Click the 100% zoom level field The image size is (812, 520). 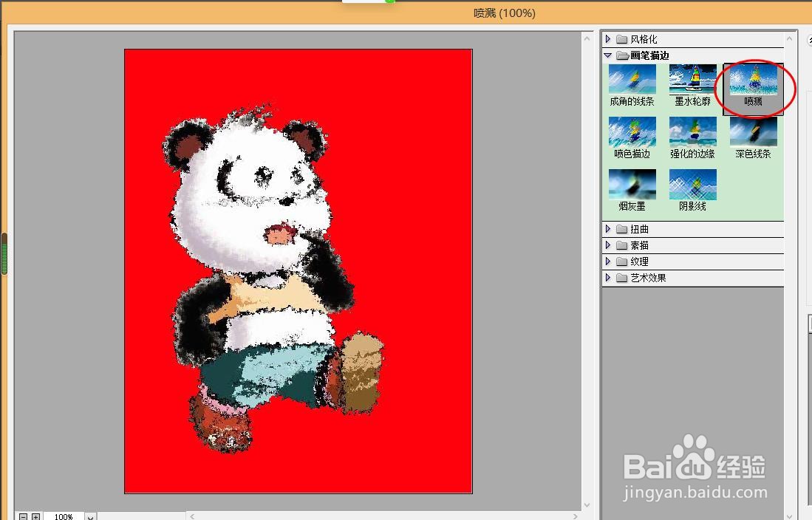[64, 516]
